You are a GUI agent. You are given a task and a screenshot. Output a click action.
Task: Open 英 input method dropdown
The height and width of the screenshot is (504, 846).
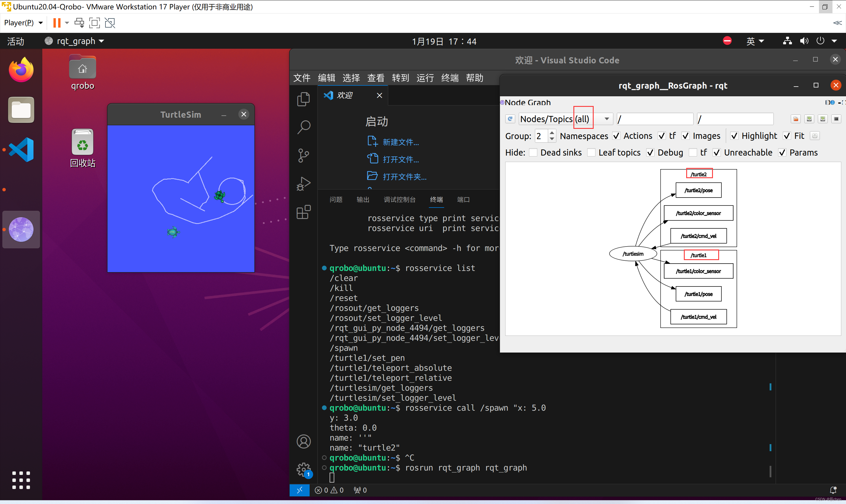(755, 41)
